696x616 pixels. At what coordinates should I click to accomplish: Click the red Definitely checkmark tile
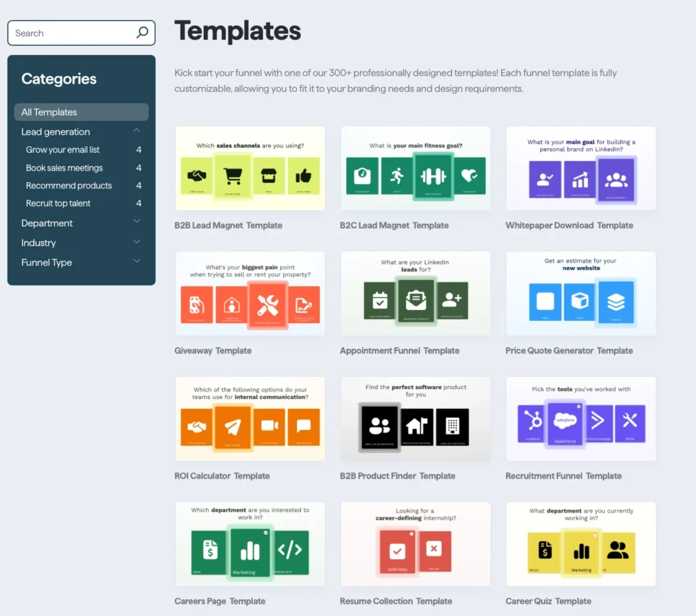point(397,551)
